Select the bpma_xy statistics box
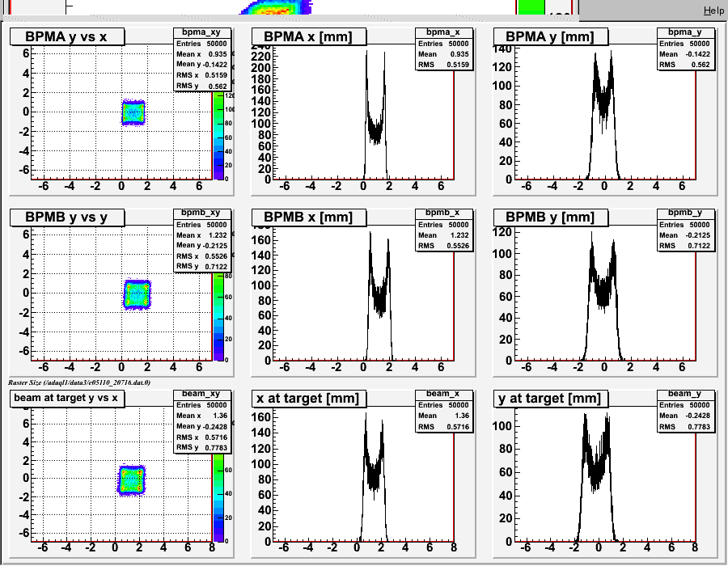Screen dimensions: 728x566 pyautogui.click(x=202, y=59)
